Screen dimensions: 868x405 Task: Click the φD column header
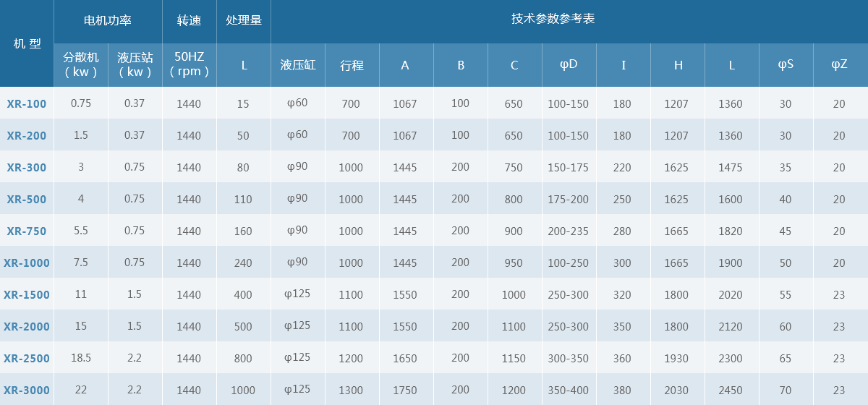pyautogui.click(x=569, y=64)
